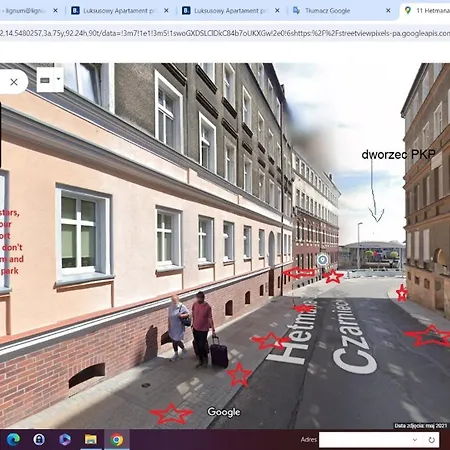This screenshot has width=450, height=450.
Task: Switch to second Luksusowy Apartament Booking tab
Action: tap(230, 11)
